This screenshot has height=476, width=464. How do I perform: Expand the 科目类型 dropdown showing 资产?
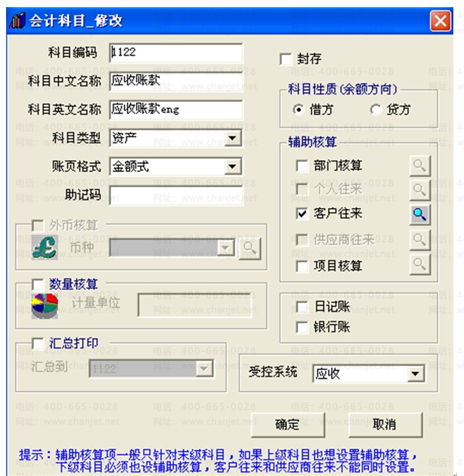(233, 138)
